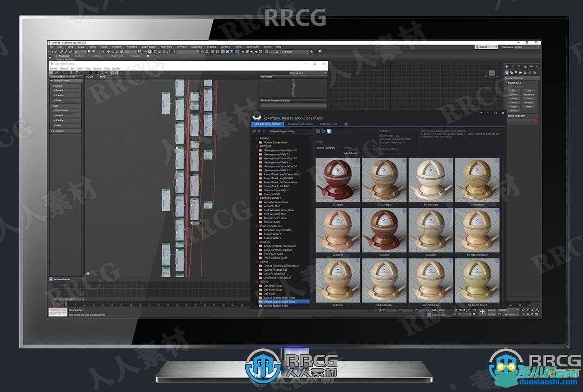Image resolution: width=583 pixels, height=392 pixels.
Task: Open the Scripting menu
Action: 211,47
